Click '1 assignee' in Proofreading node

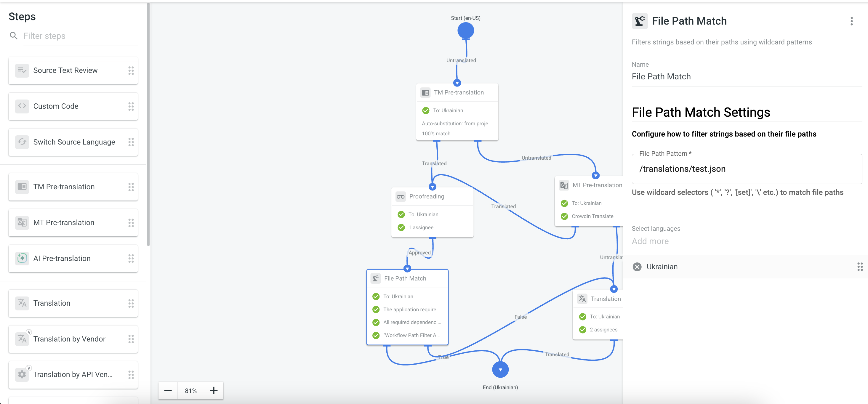click(421, 227)
